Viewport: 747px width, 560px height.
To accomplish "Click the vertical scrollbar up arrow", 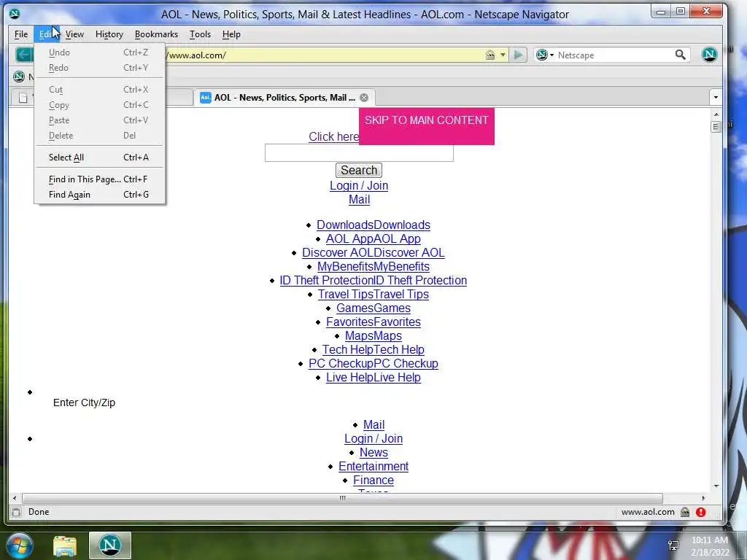I will click(716, 114).
